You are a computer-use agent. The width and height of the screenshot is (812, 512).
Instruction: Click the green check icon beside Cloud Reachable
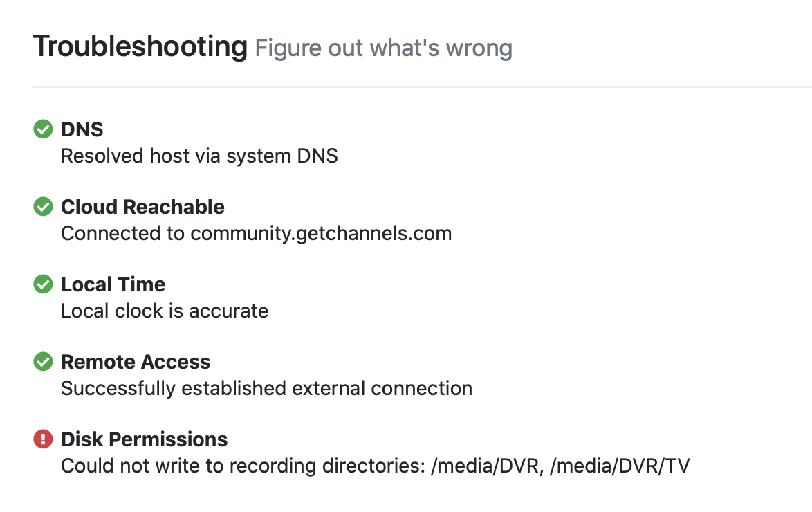tap(43, 207)
